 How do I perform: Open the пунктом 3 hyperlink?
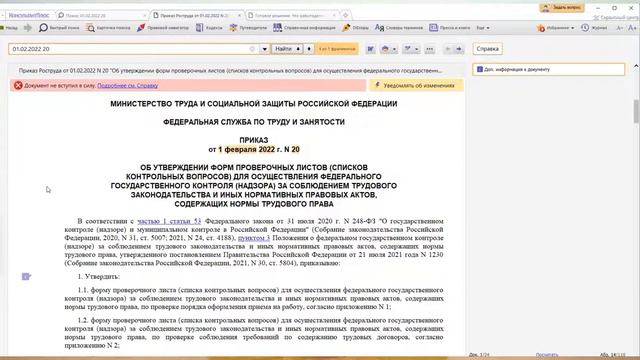pos(254,238)
